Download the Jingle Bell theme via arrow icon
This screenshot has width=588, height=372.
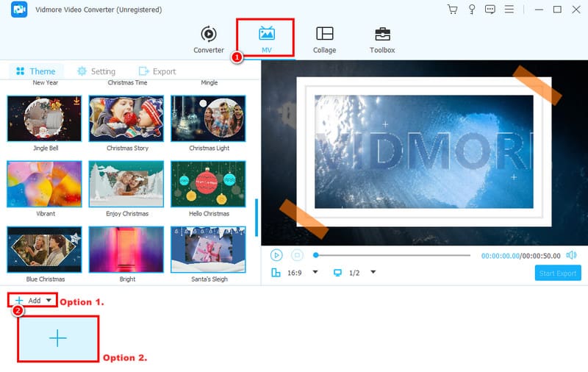[76, 101]
